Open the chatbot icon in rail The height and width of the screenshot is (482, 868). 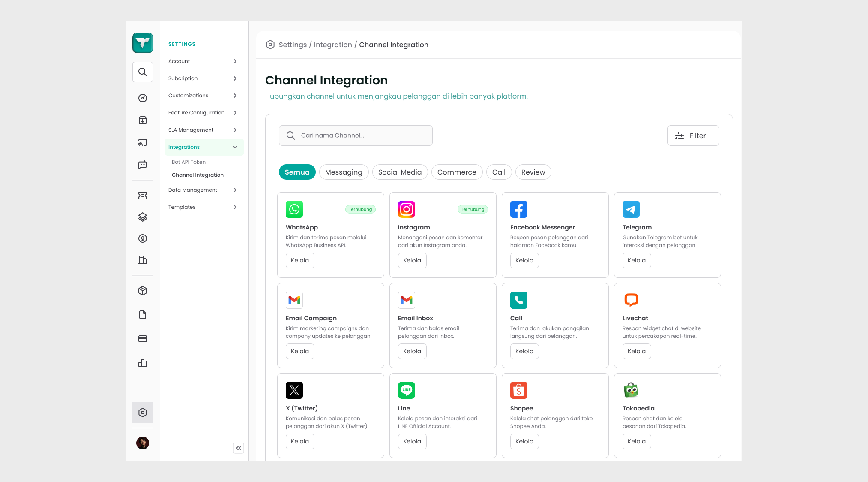pos(143,165)
